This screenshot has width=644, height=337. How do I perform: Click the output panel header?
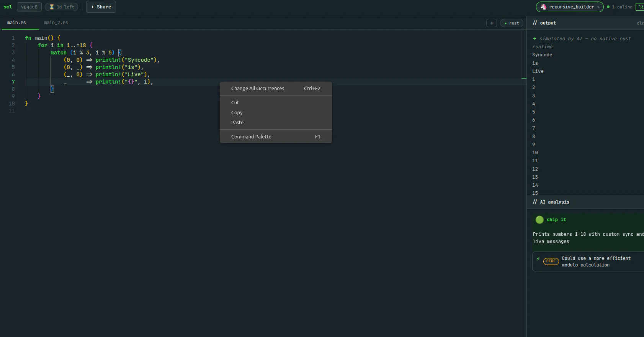[x=585, y=23]
